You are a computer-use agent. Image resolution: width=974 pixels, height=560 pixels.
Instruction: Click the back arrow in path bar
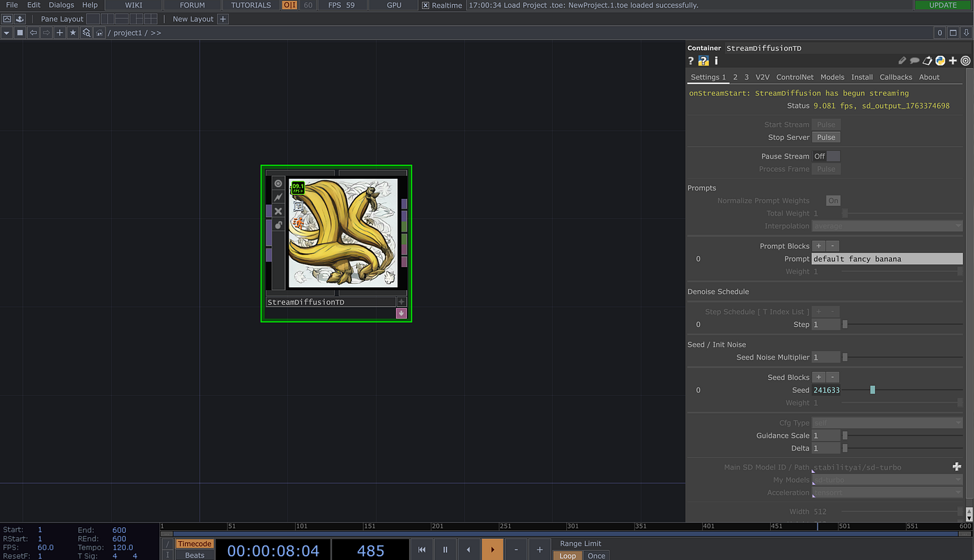click(33, 33)
